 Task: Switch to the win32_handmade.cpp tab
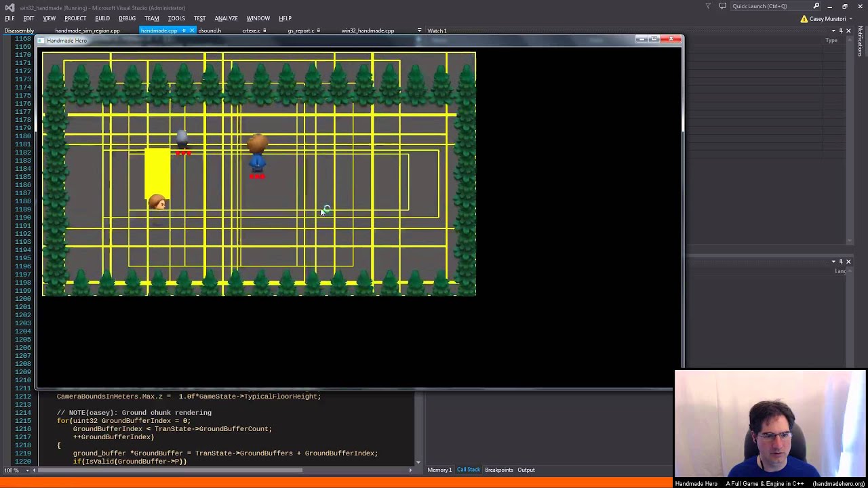[368, 30]
